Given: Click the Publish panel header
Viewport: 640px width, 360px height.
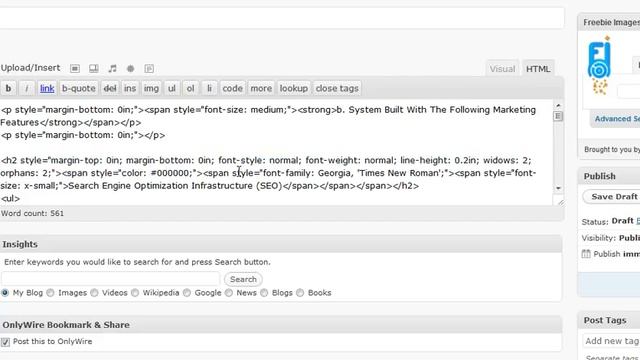Looking at the screenshot, I should point(609,176).
